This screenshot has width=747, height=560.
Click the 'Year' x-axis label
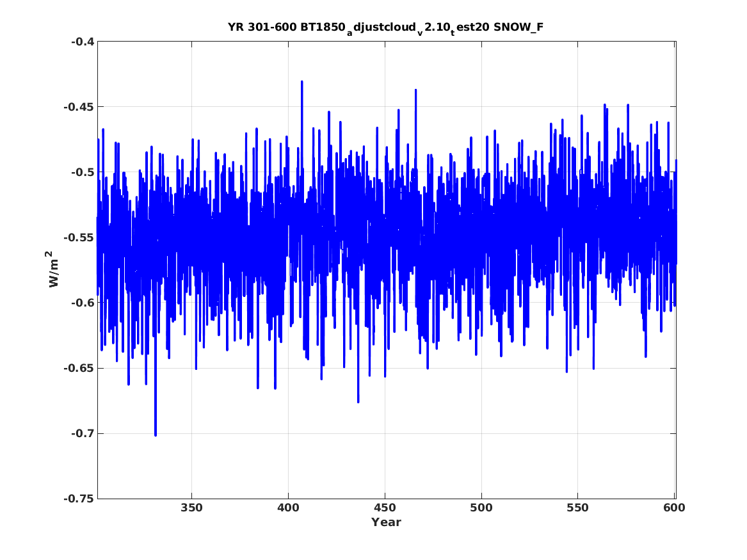386,522
